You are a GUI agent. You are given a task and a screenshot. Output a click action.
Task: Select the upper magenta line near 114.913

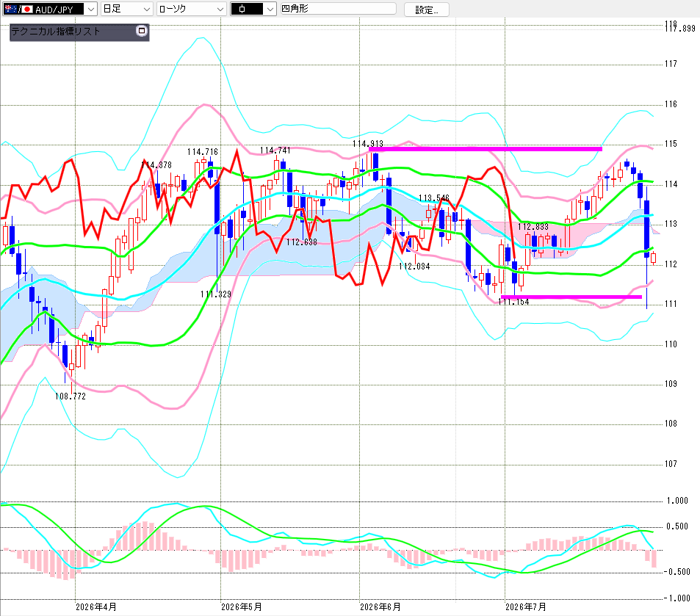[486, 148]
